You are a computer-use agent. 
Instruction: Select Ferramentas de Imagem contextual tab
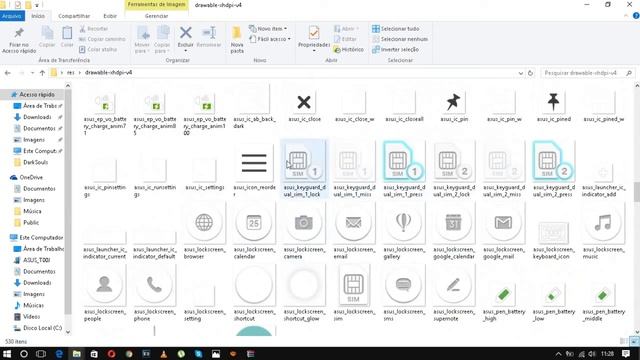156,4
